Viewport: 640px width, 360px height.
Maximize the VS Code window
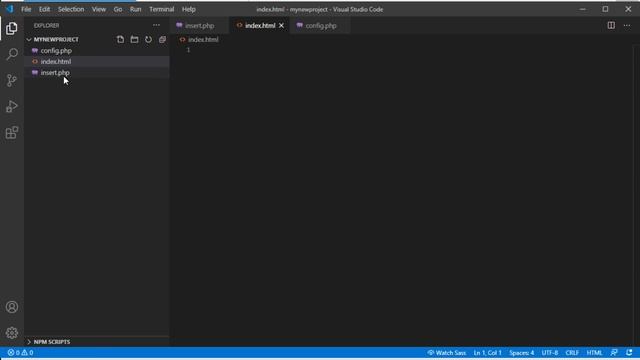click(x=605, y=9)
